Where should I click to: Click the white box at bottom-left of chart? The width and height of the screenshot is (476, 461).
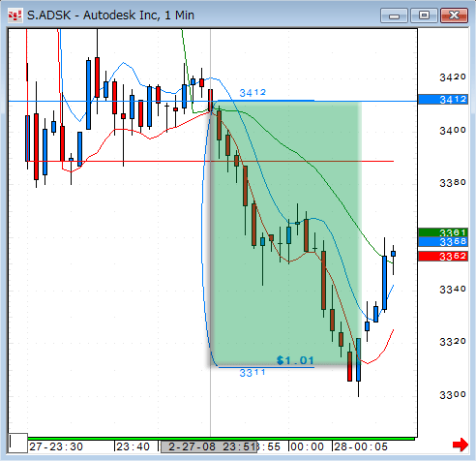pos(18,444)
